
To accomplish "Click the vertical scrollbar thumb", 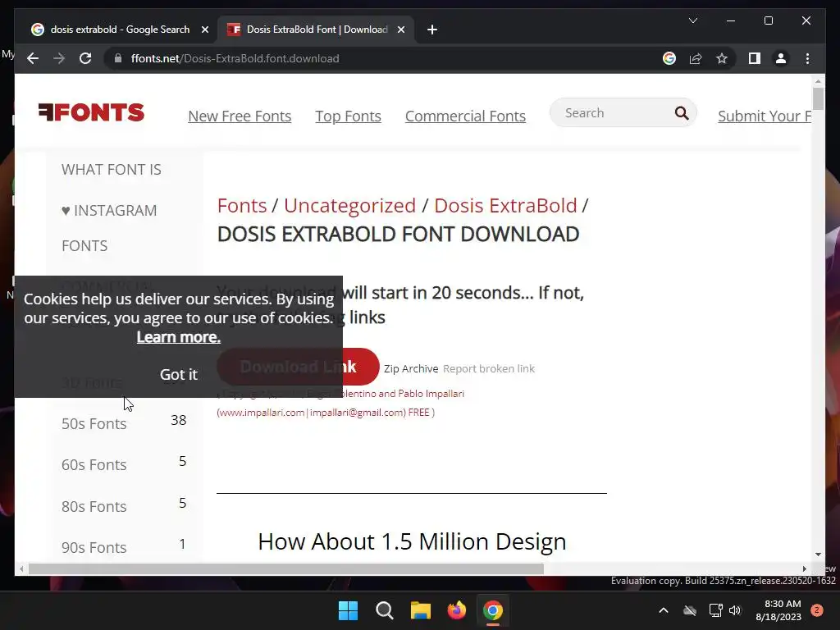I will click(818, 99).
